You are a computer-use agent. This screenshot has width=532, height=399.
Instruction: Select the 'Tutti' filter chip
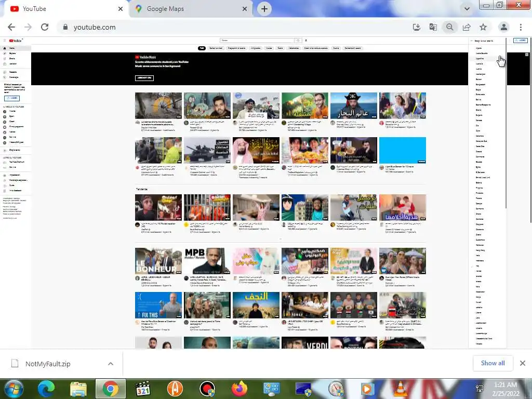click(202, 48)
